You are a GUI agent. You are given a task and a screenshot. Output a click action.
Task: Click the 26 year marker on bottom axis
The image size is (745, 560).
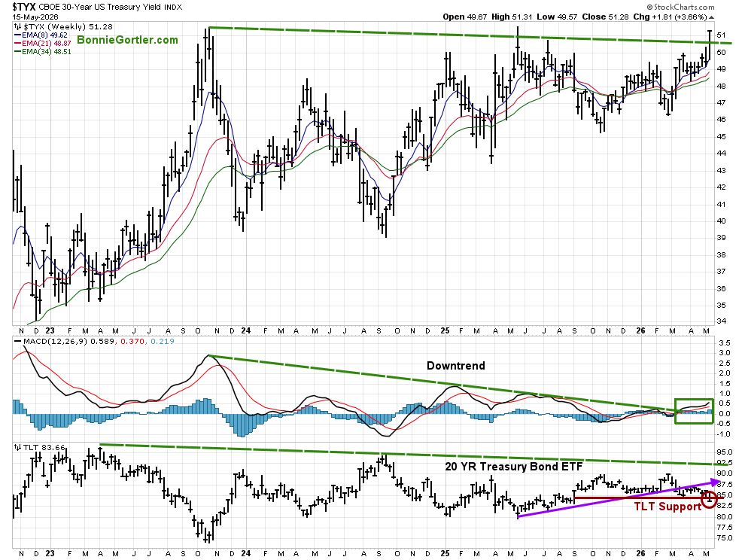[640, 553]
